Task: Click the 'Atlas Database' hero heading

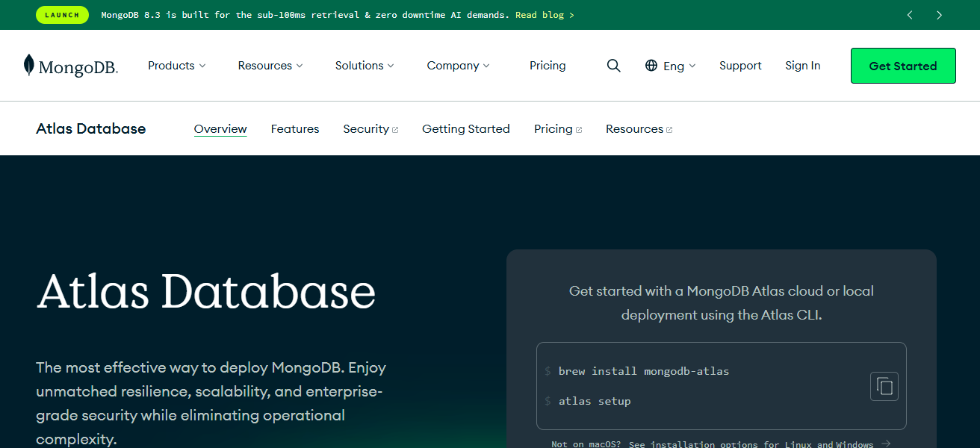Action: (206, 291)
